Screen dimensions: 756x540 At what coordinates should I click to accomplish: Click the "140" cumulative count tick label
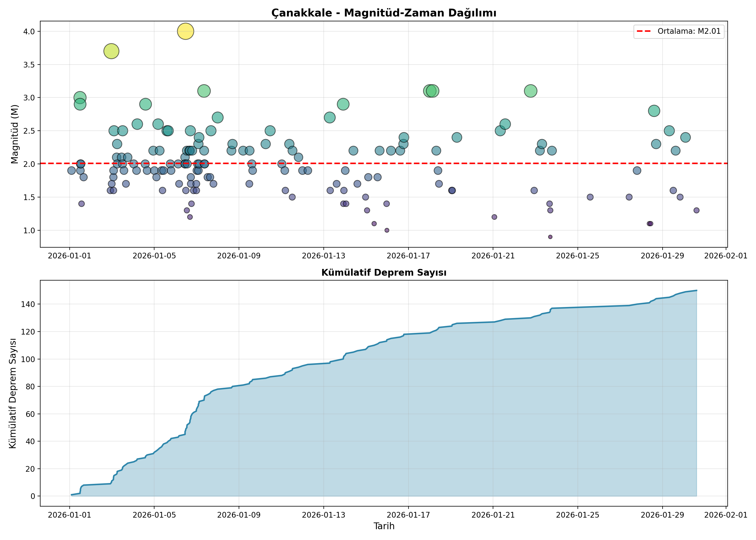point(28,304)
